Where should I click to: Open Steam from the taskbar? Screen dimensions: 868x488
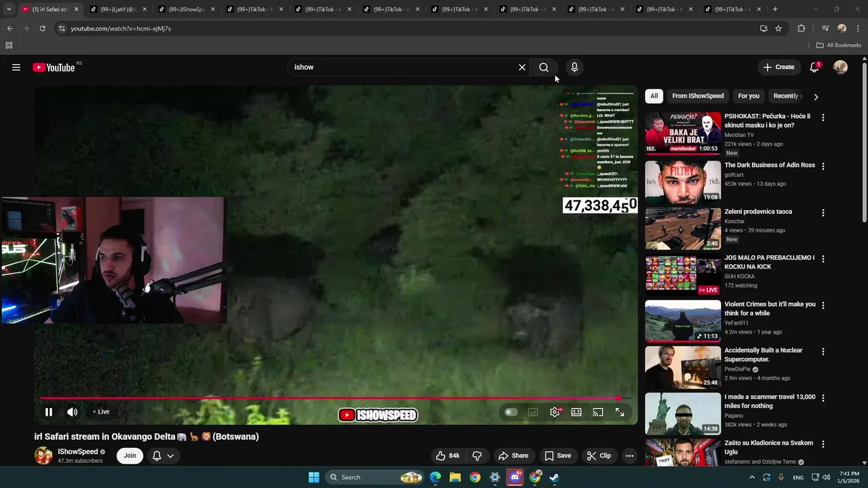point(554,477)
